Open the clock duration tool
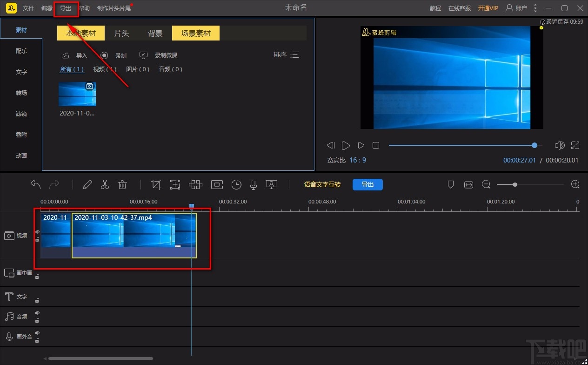 coord(236,185)
